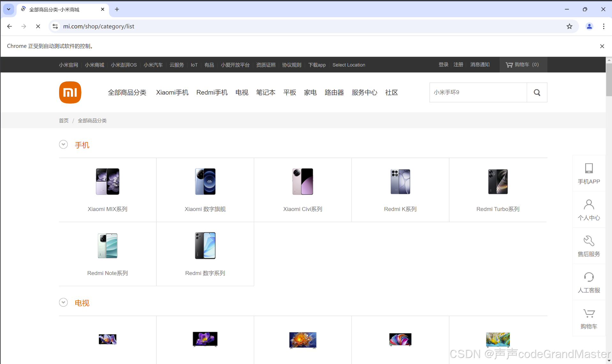
Task: Dismiss the automation control infobar
Action: point(602,46)
